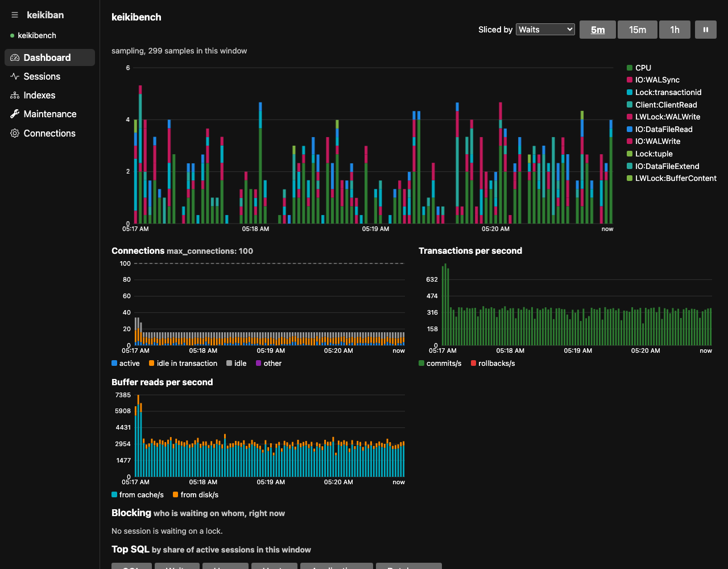Click the Lock:transactionid legend swatch
The image size is (728, 569).
pyautogui.click(x=630, y=92)
